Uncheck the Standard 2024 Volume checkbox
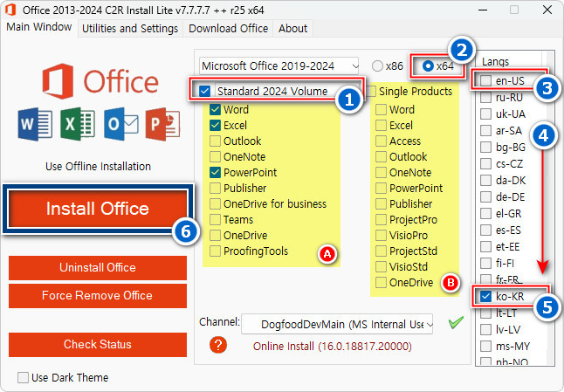This screenshot has height=392, width=564. click(205, 91)
